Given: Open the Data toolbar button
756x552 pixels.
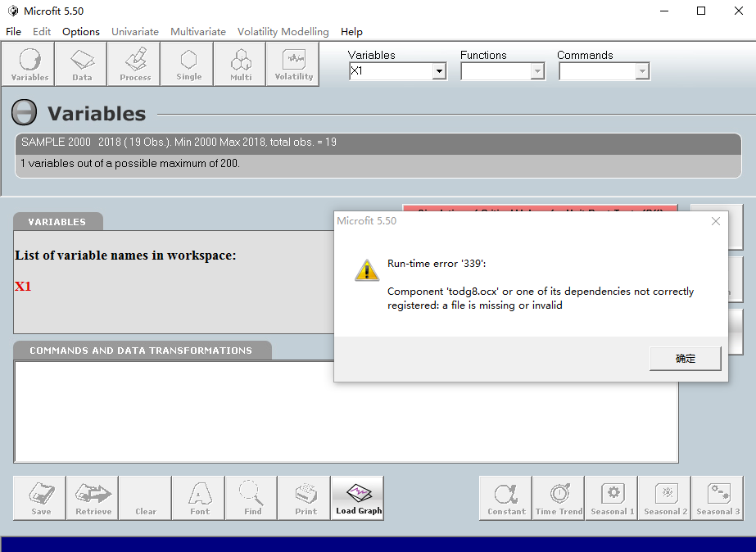Looking at the screenshot, I should pos(81,64).
